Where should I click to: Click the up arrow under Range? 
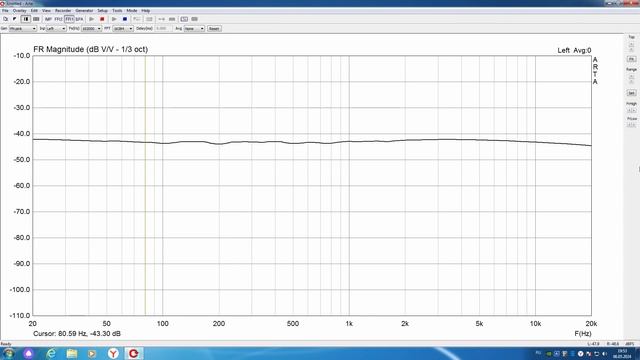[x=631, y=76]
